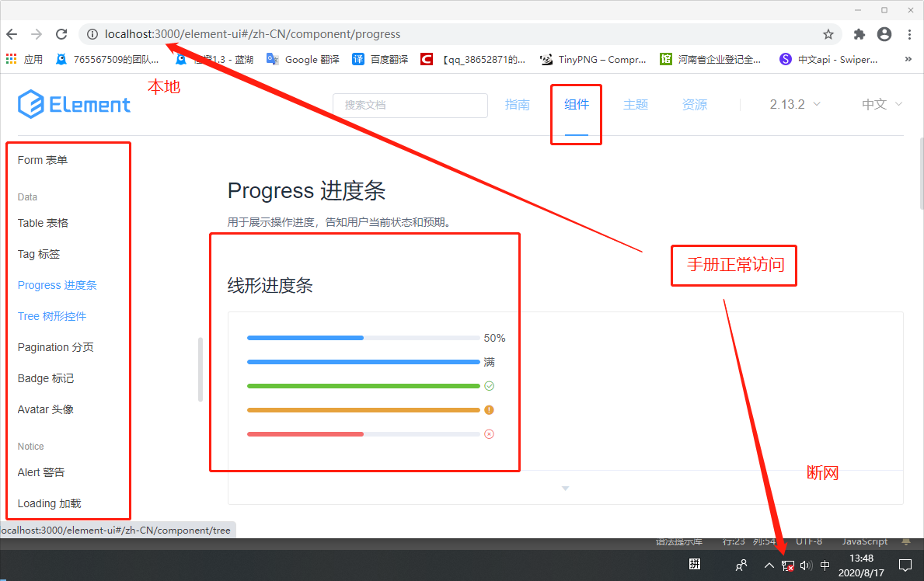Focus the 搜索文档 search box
924x581 pixels.
pyautogui.click(x=410, y=105)
